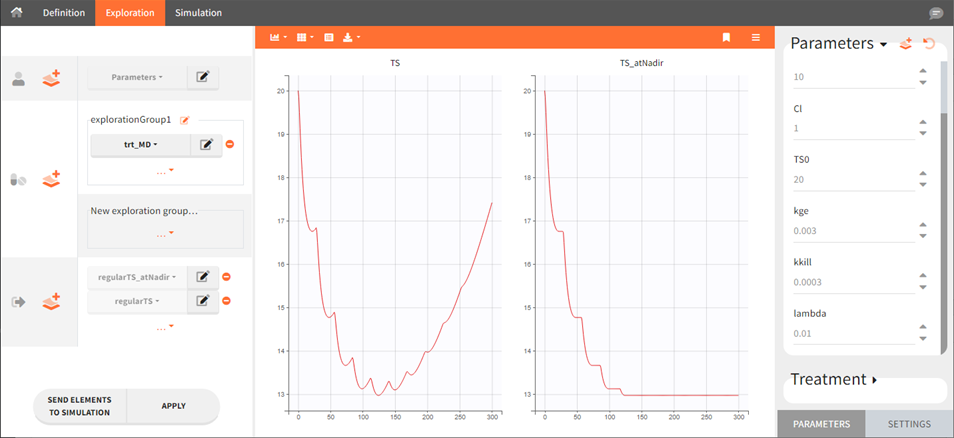
Task: Edit the trt_MD treatment element
Action: [x=205, y=144]
